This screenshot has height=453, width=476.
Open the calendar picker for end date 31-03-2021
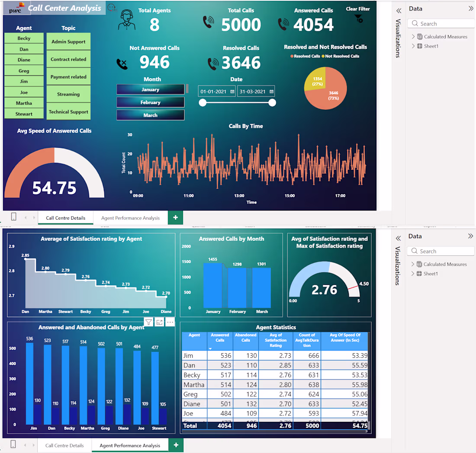point(271,92)
